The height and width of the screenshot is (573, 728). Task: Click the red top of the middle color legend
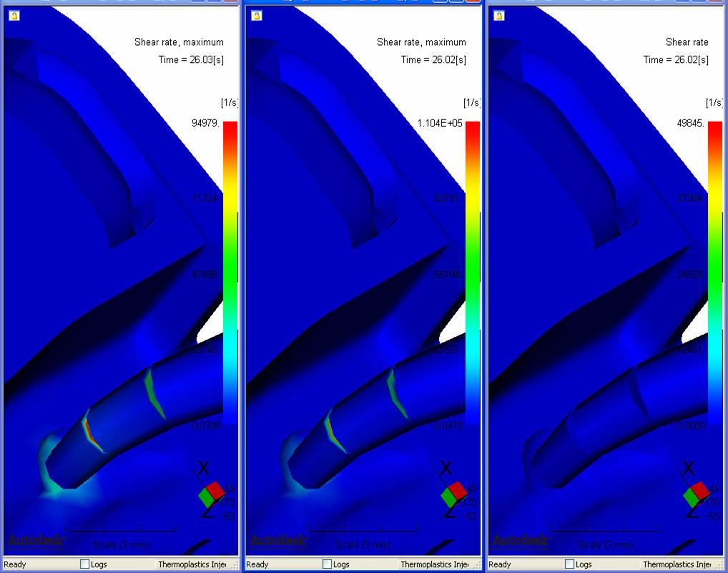[x=473, y=129]
